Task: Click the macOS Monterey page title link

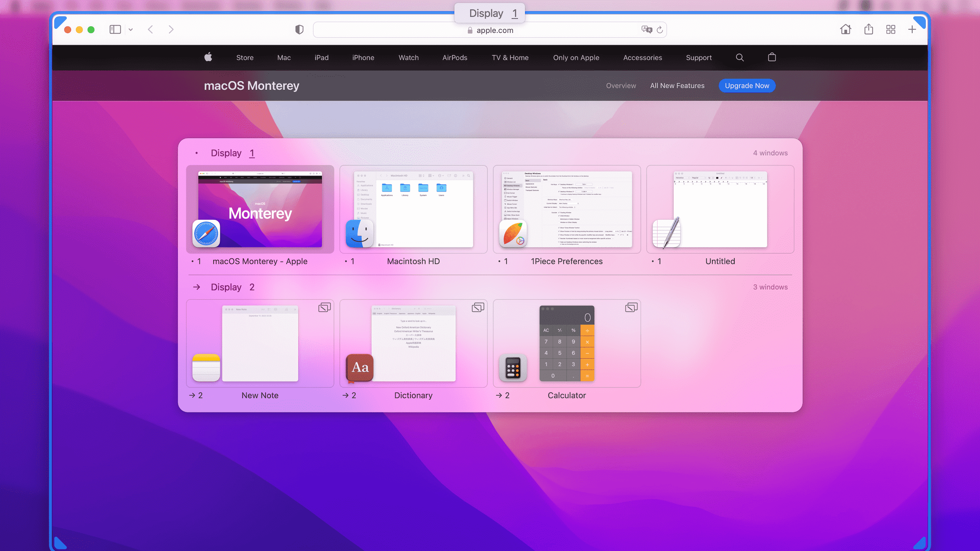Action: (x=252, y=86)
